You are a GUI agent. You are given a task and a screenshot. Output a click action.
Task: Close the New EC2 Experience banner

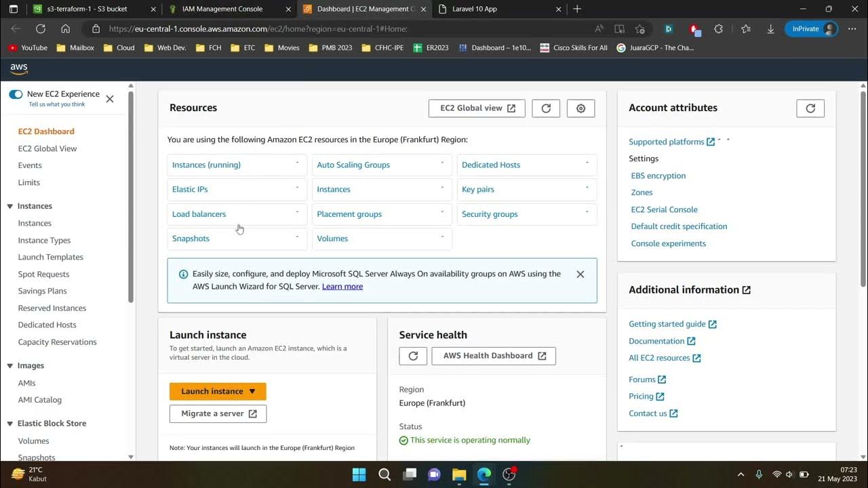[110, 99]
